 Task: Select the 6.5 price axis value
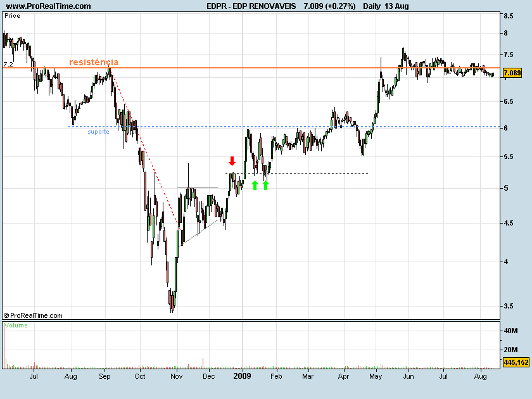[508, 101]
